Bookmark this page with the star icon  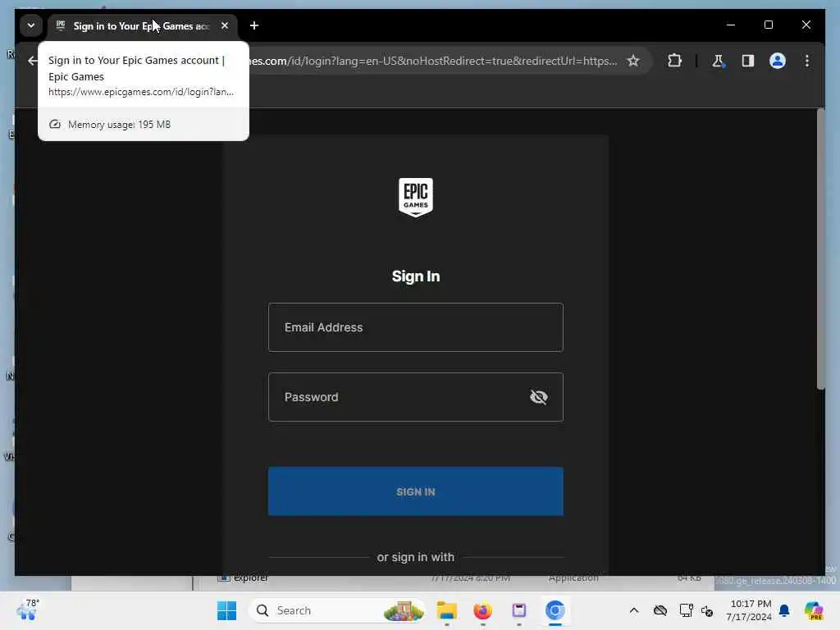pyautogui.click(x=633, y=61)
